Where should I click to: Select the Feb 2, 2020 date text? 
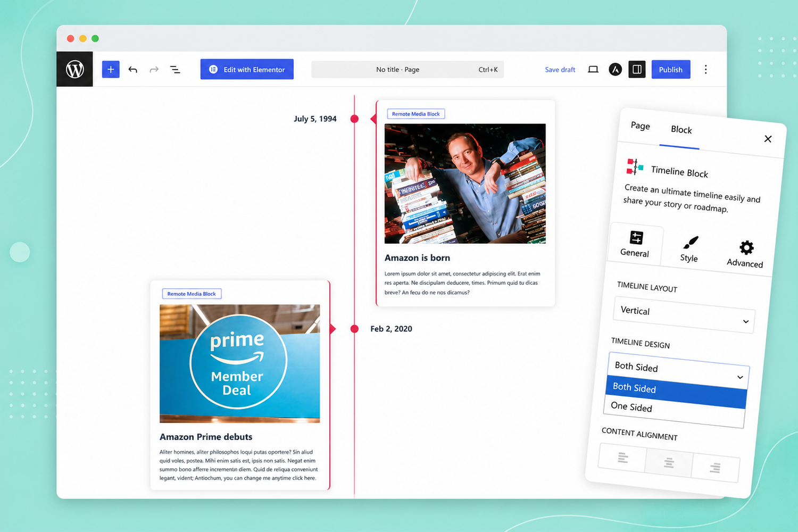[391, 329]
